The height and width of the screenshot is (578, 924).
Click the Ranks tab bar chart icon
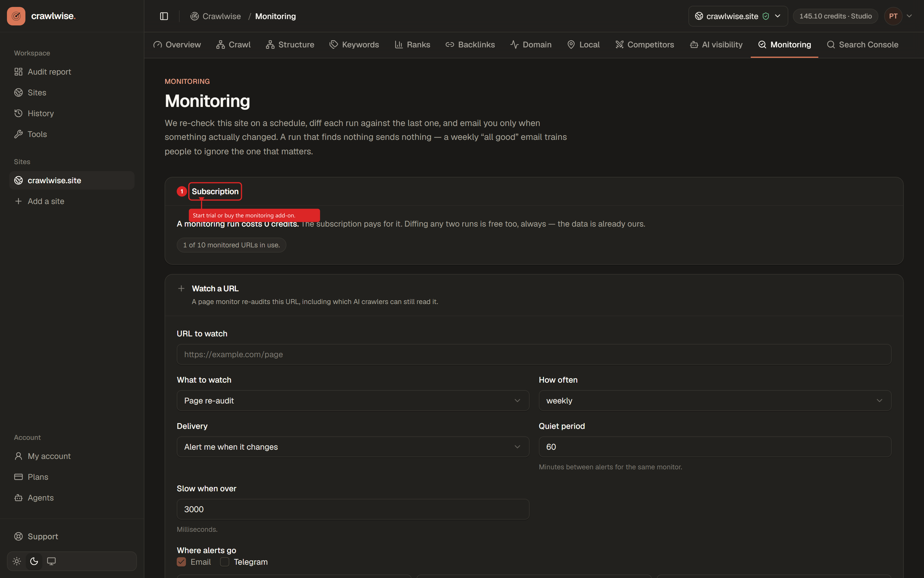(398, 45)
